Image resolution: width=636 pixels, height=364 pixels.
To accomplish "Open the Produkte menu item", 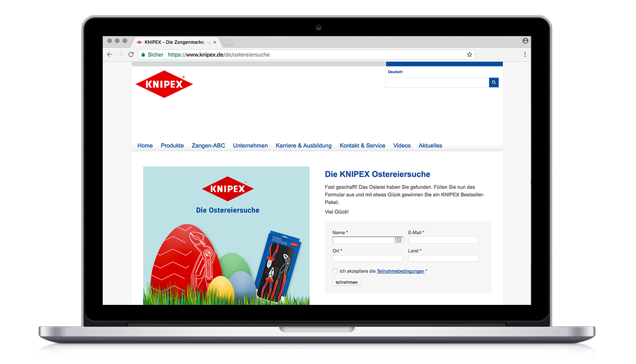I will point(172,146).
